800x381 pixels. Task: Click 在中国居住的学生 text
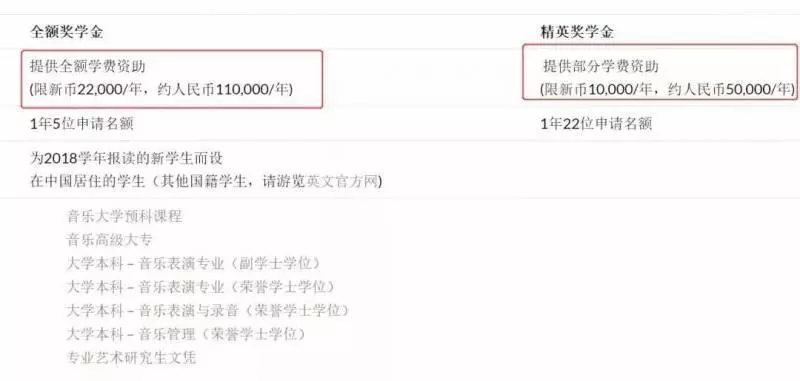tap(88, 182)
